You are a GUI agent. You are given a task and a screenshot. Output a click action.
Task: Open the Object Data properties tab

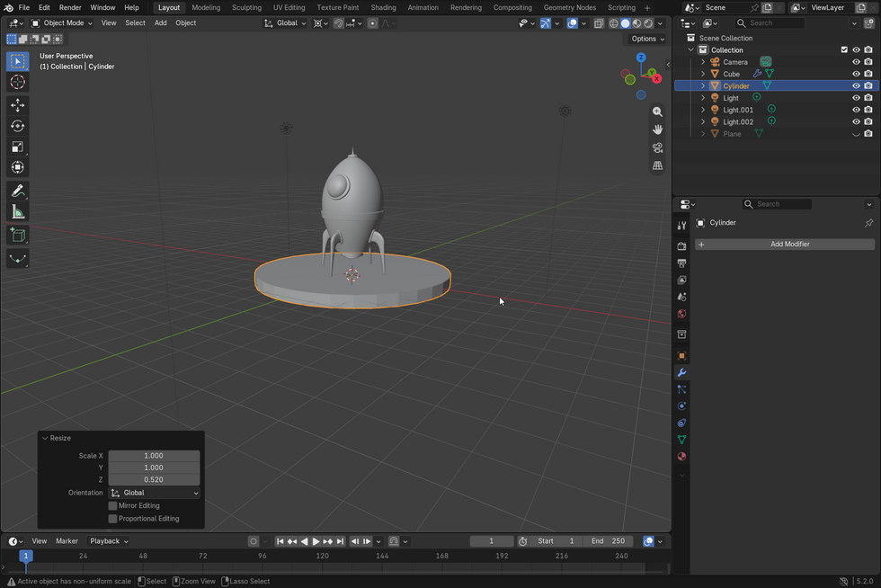click(681, 440)
